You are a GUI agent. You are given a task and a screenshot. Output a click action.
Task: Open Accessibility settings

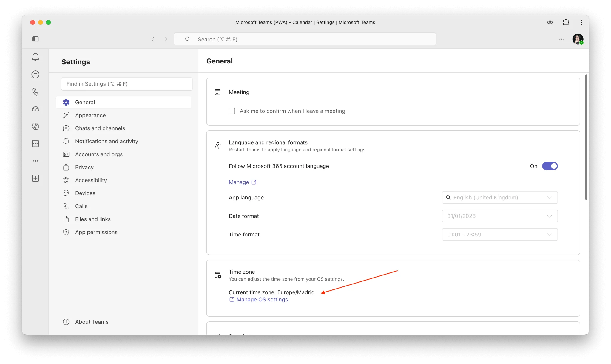click(x=124, y=180)
